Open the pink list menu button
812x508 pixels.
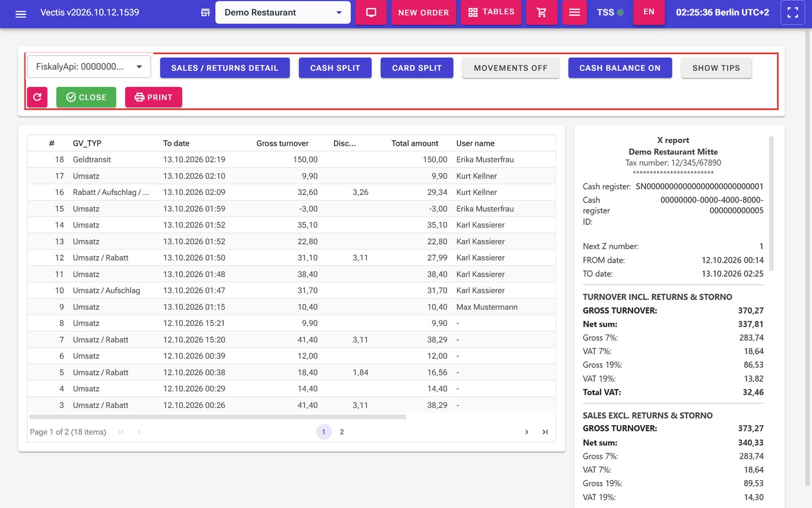point(574,12)
